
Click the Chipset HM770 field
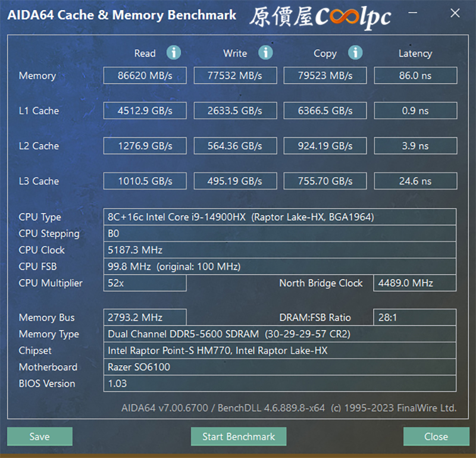pyautogui.click(x=280, y=350)
